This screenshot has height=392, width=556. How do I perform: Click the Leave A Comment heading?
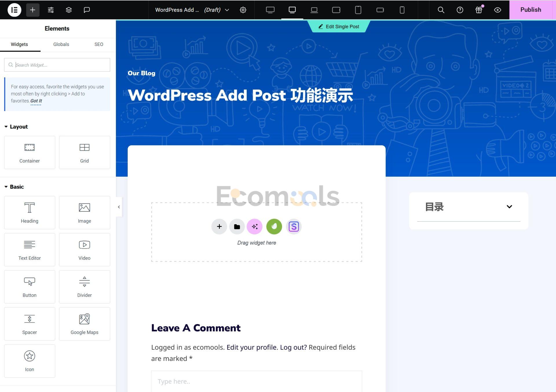click(x=196, y=328)
